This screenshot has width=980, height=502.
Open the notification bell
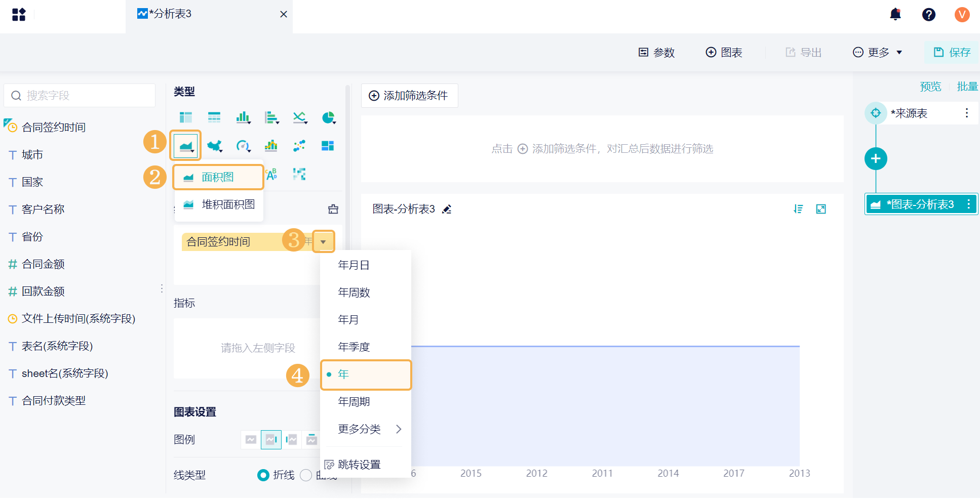click(x=895, y=14)
